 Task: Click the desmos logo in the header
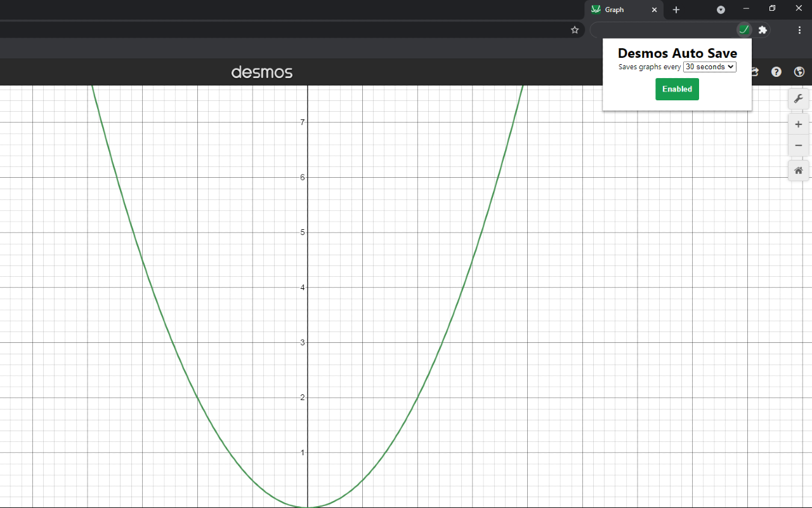tap(262, 72)
